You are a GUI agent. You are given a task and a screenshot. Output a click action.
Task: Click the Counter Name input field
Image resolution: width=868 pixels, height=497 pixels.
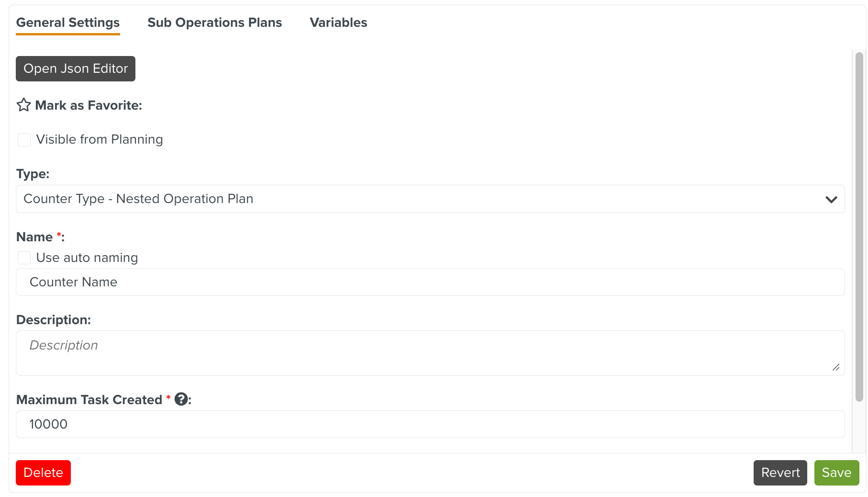[x=431, y=282]
